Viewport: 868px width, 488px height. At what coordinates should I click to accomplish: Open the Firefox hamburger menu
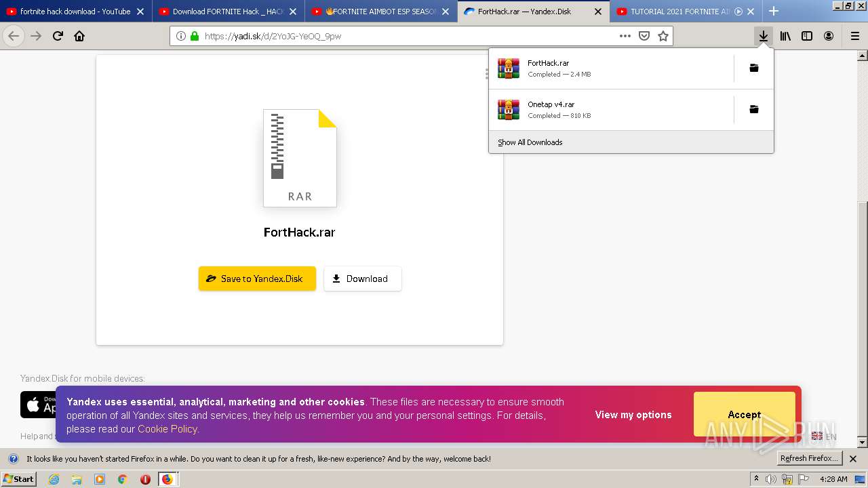click(x=854, y=36)
